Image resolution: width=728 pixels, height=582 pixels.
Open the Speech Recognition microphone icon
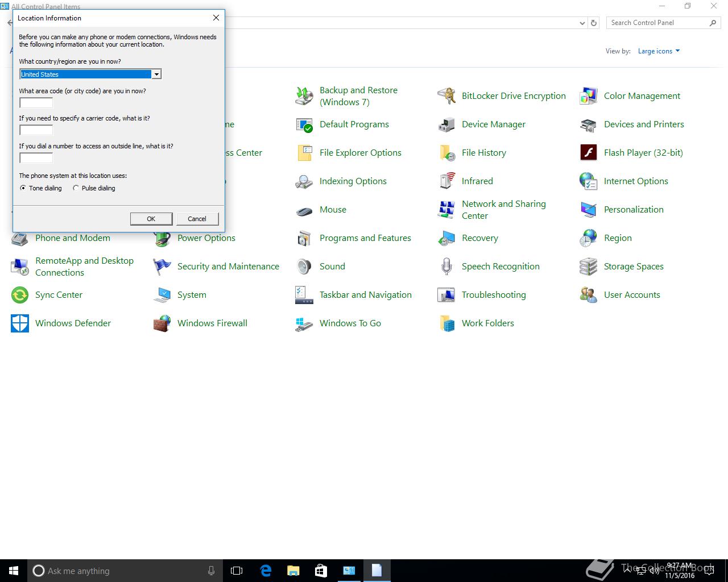point(446,267)
